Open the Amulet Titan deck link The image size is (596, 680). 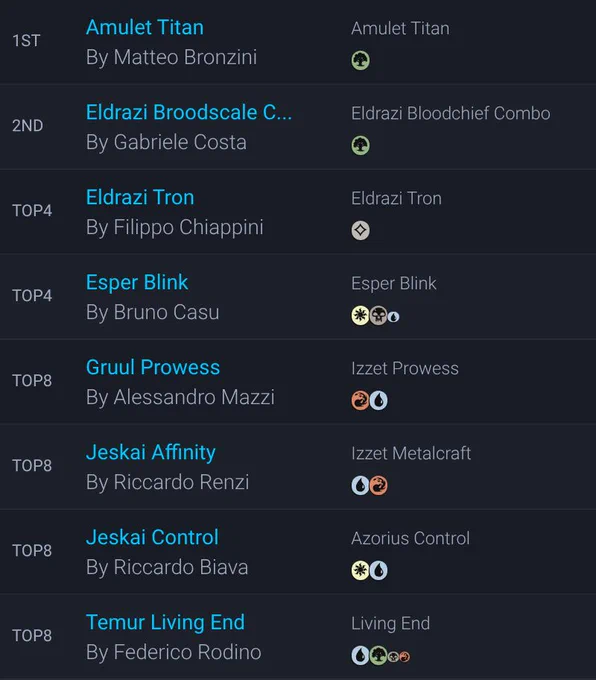144,27
